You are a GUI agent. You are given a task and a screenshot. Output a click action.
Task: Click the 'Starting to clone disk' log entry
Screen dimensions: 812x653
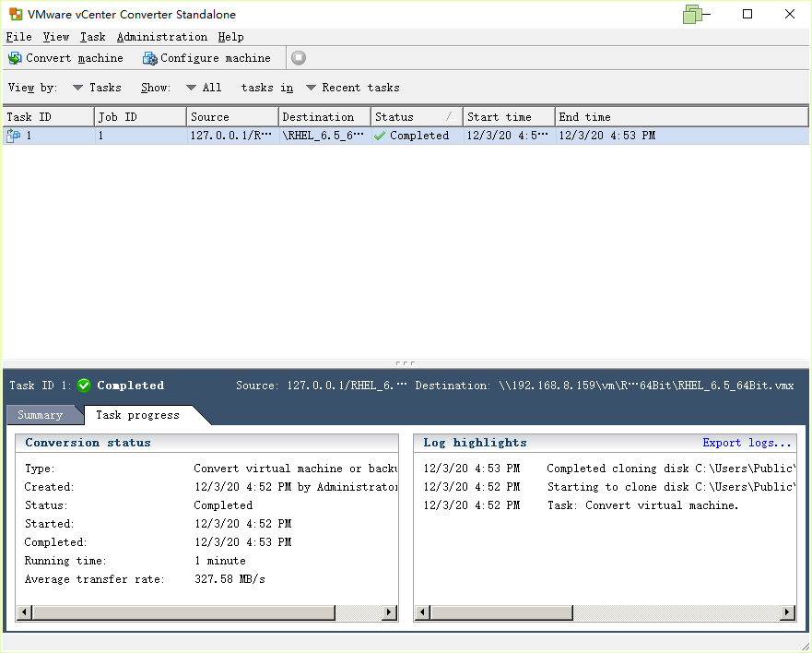672,487
